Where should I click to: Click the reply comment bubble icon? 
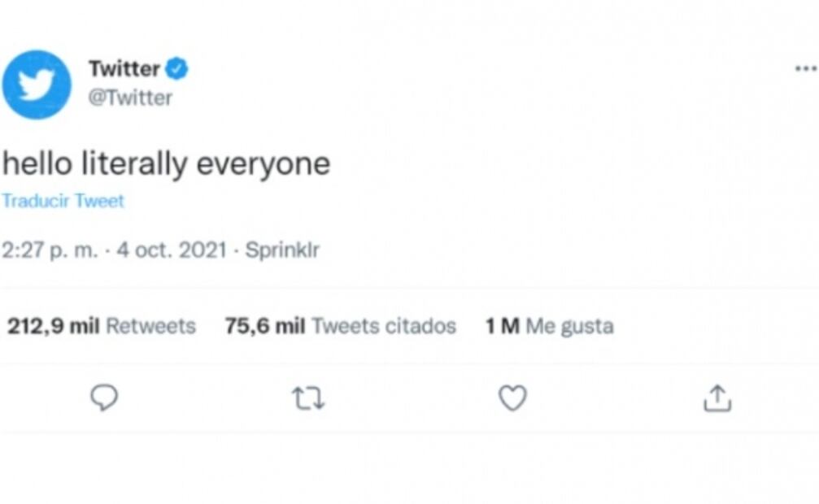tap(103, 398)
